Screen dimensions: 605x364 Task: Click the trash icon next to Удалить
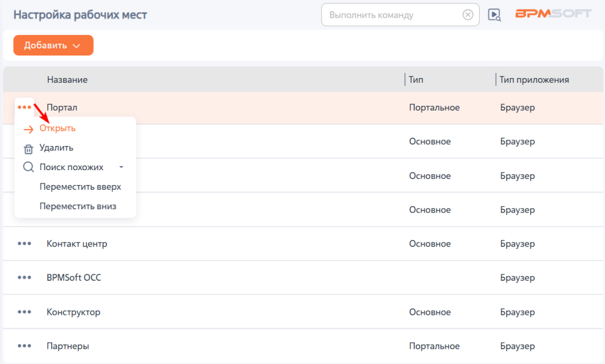coord(28,148)
